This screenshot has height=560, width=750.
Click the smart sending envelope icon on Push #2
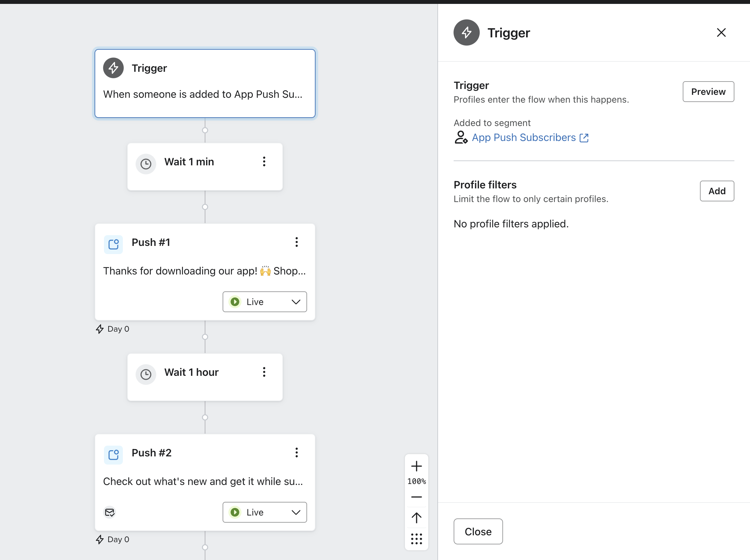pyautogui.click(x=110, y=512)
